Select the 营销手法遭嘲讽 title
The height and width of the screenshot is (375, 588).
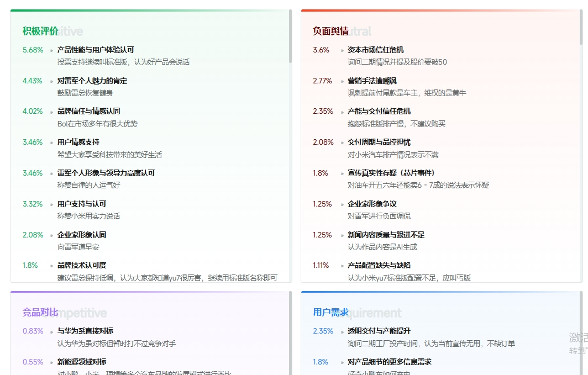click(372, 81)
